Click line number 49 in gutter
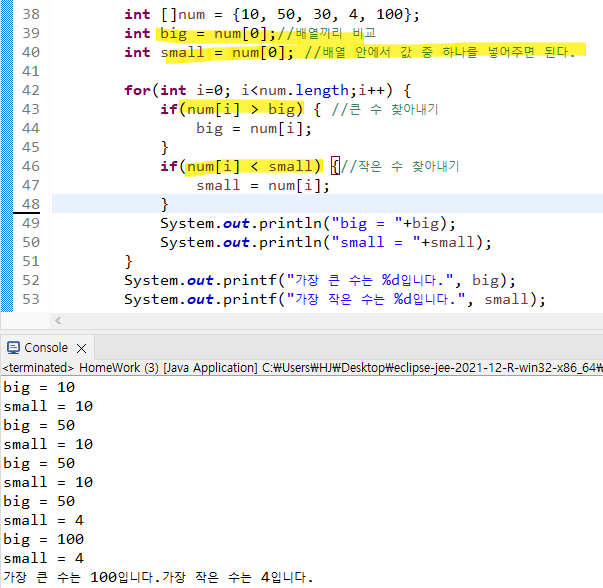603x588 pixels. pyautogui.click(x=31, y=223)
